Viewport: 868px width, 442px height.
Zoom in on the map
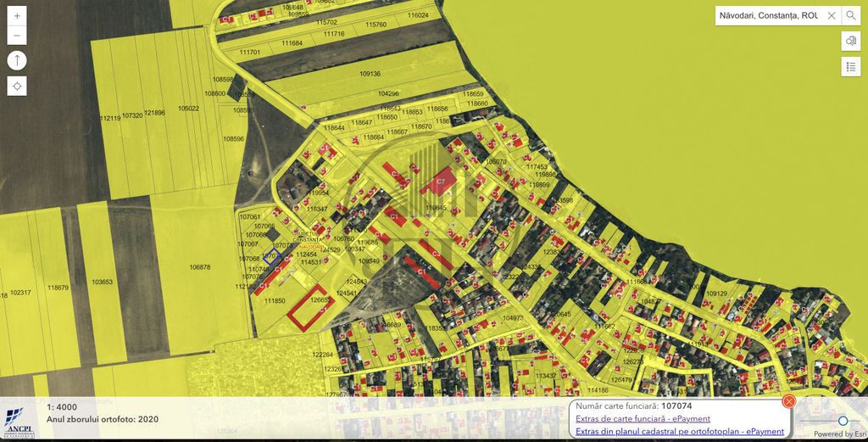click(x=17, y=16)
